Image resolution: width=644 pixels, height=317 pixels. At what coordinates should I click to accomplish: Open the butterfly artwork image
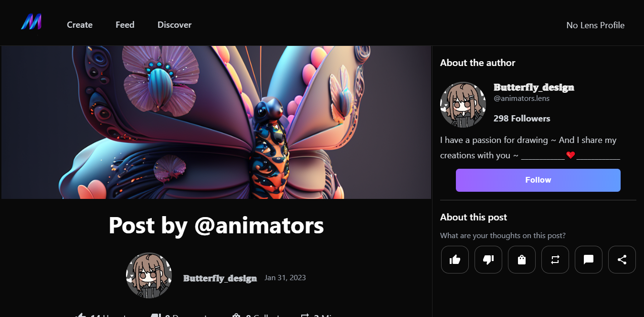click(x=216, y=122)
